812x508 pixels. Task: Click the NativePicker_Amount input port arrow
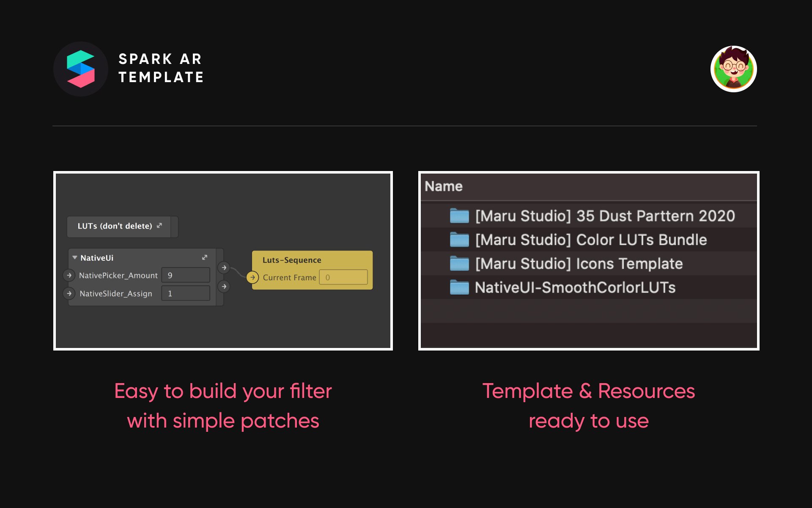(69, 275)
